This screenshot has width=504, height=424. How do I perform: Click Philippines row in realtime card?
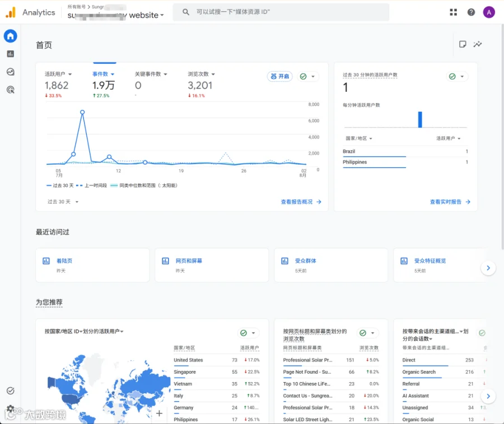(x=405, y=162)
